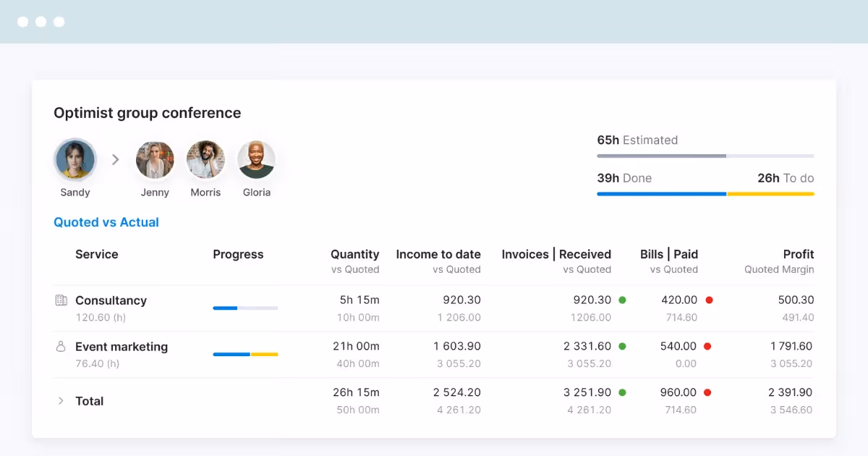Click the Event marketing person icon
This screenshot has height=456, width=868.
(61, 347)
